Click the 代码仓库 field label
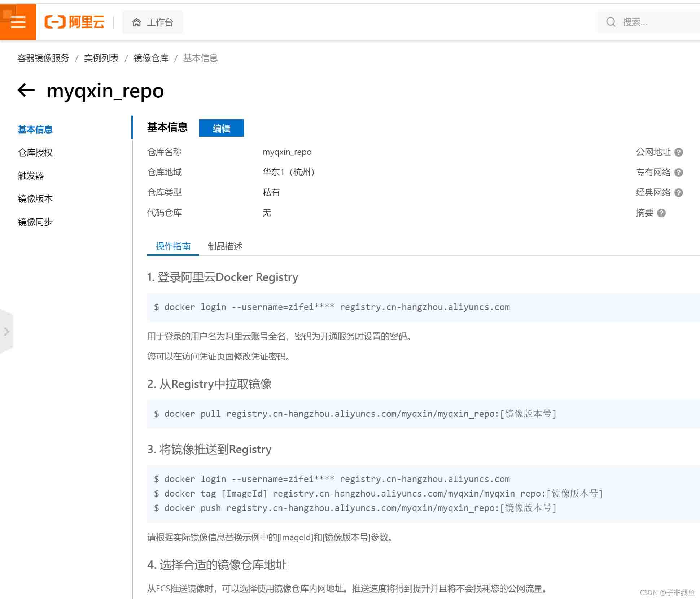This screenshot has width=700, height=599. pyautogui.click(x=165, y=213)
